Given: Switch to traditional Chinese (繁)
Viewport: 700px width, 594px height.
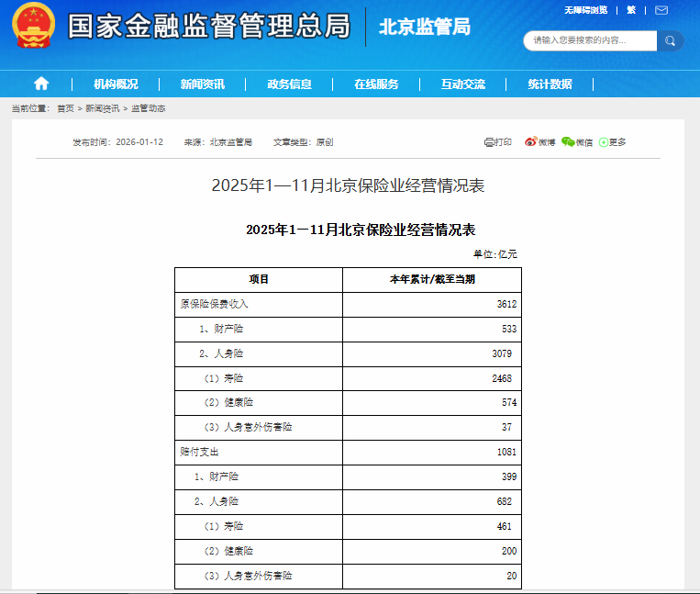Looking at the screenshot, I should [x=630, y=10].
